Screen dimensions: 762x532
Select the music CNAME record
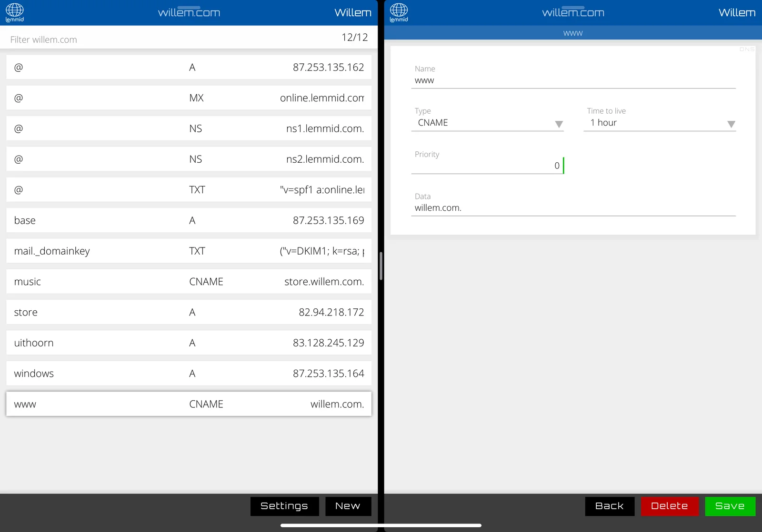(189, 282)
